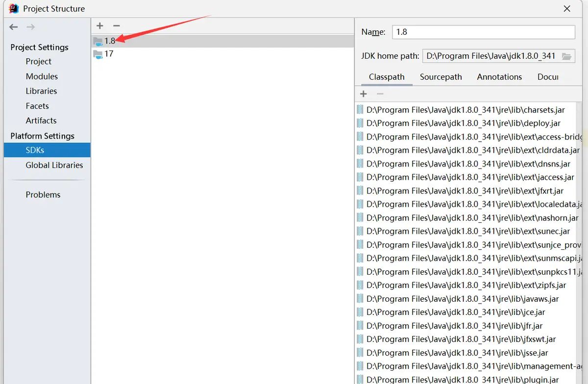This screenshot has height=384, width=588.
Task: Remove a classpath entry with the minus icon
Action: [380, 94]
